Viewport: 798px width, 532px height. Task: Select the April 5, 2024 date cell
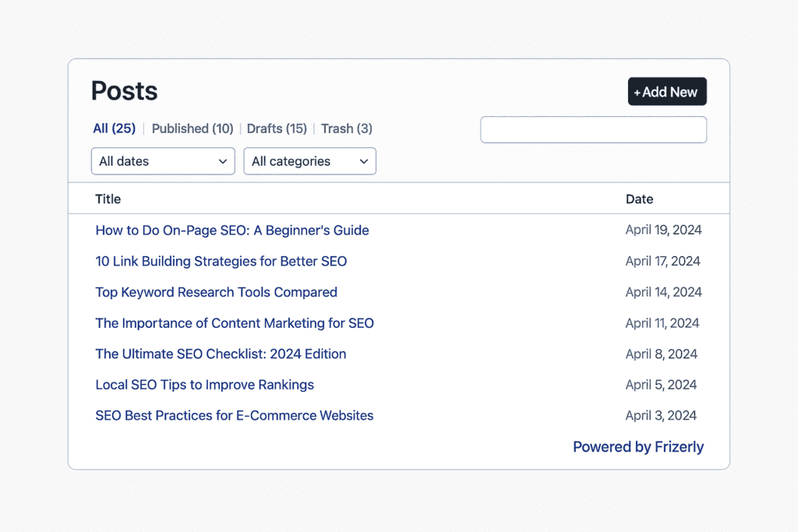(661, 385)
